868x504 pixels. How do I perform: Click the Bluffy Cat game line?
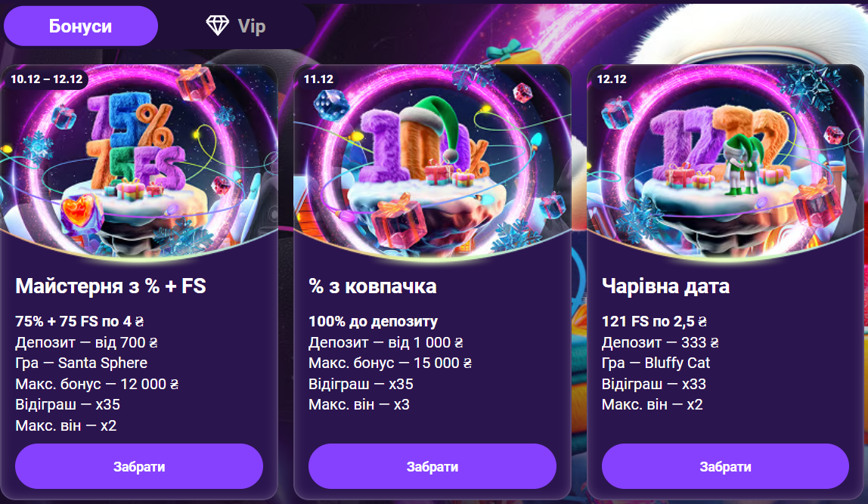[656, 363]
